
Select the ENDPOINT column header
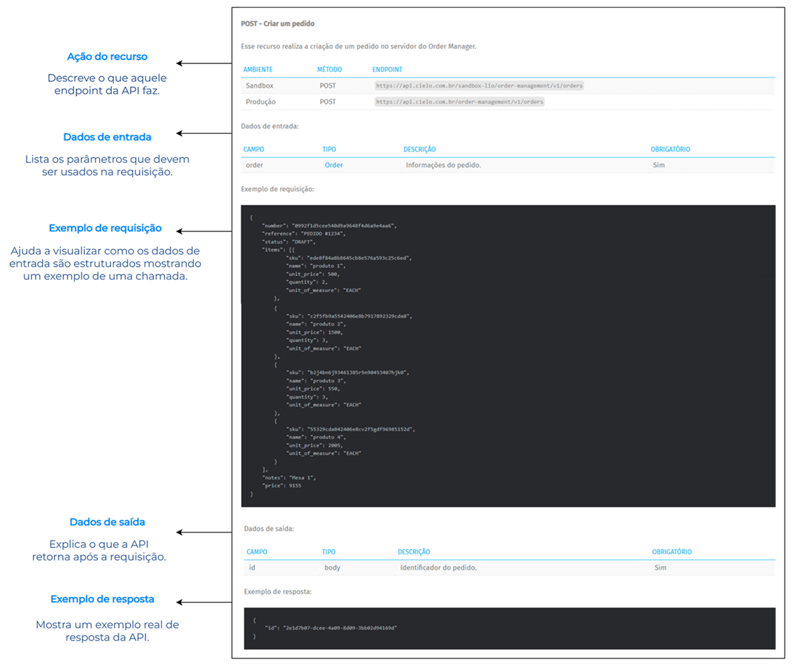pos(387,70)
